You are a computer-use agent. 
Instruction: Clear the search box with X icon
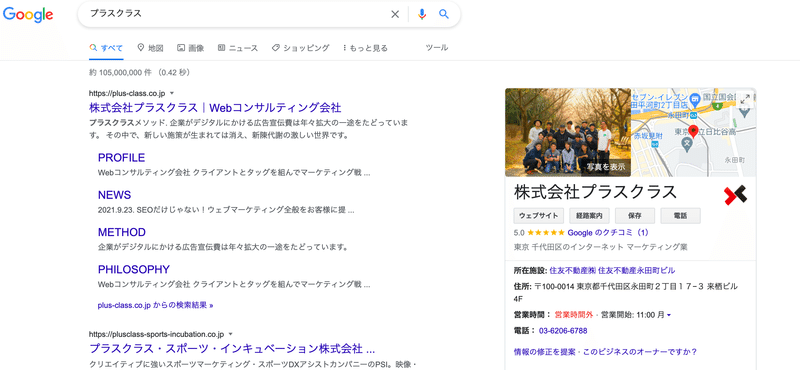[395, 14]
